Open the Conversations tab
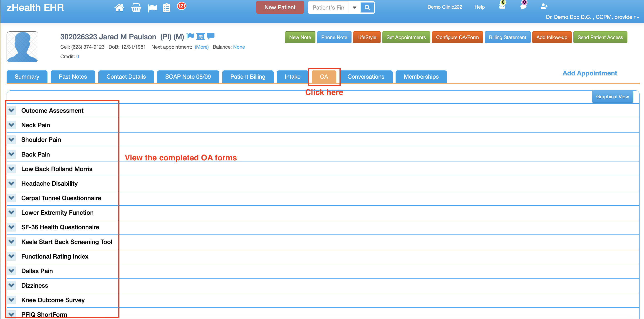 tap(366, 77)
